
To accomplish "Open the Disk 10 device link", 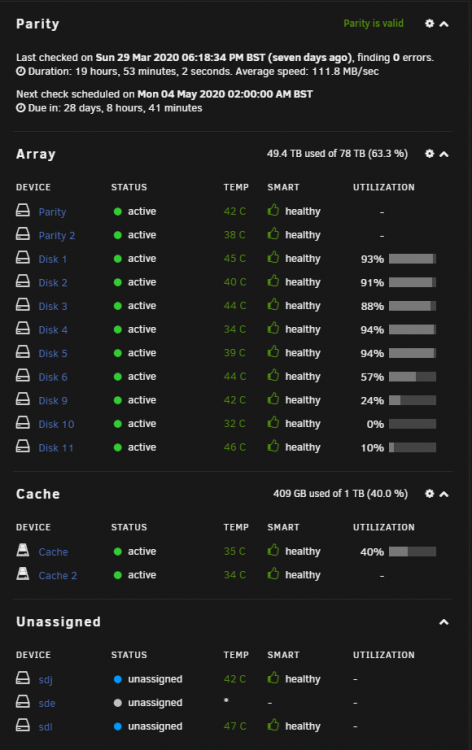I will [x=56, y=424].
